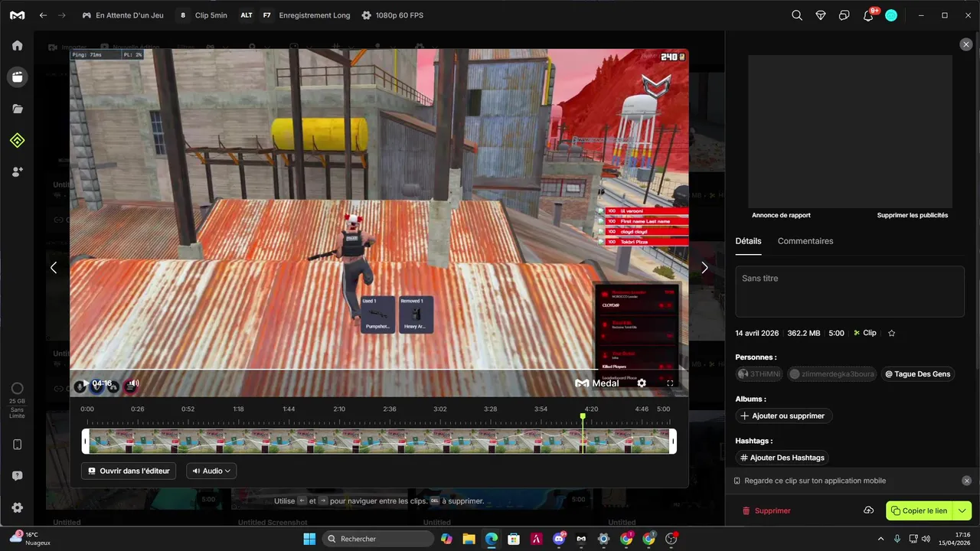Delete clip with Supprimer
This screenshot has height=551, width=980.
coord(766,510)
